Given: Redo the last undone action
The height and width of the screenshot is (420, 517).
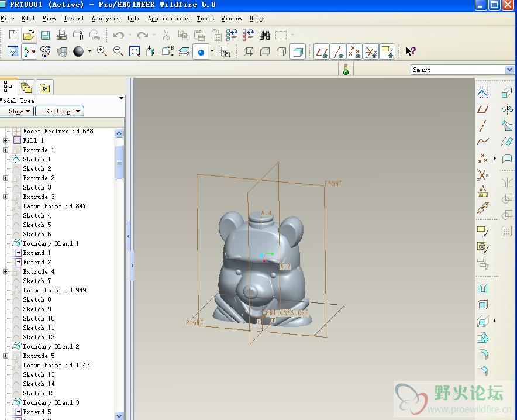Looking at the screenshot, I should 143,35.
